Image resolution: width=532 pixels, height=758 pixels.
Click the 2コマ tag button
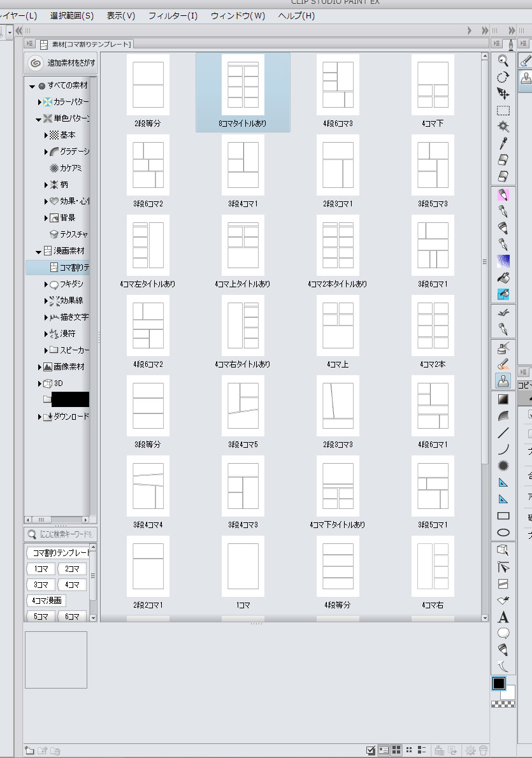[x=72, y=569]
